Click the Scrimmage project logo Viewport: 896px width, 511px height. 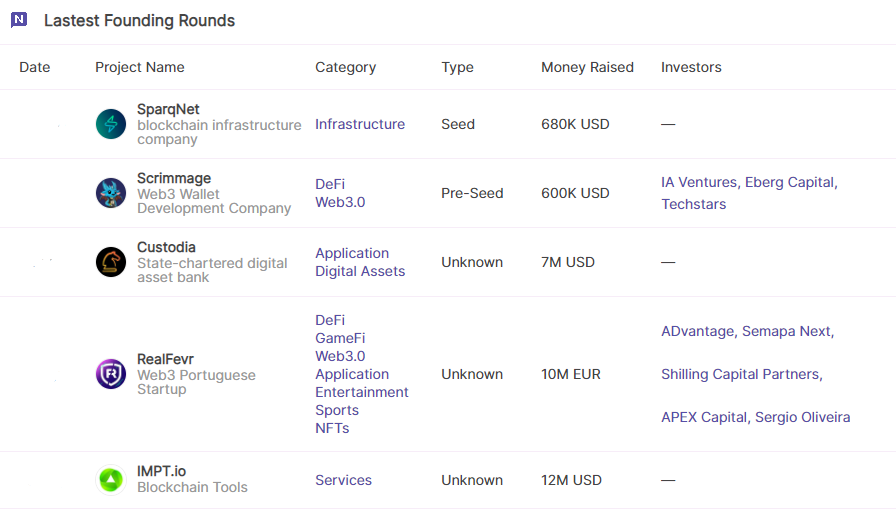pos(111,193)
